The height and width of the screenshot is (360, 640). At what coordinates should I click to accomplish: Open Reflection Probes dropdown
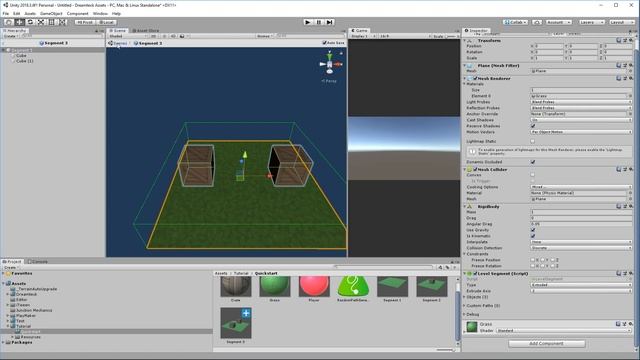pyautogui.click(x=581, y=108)
